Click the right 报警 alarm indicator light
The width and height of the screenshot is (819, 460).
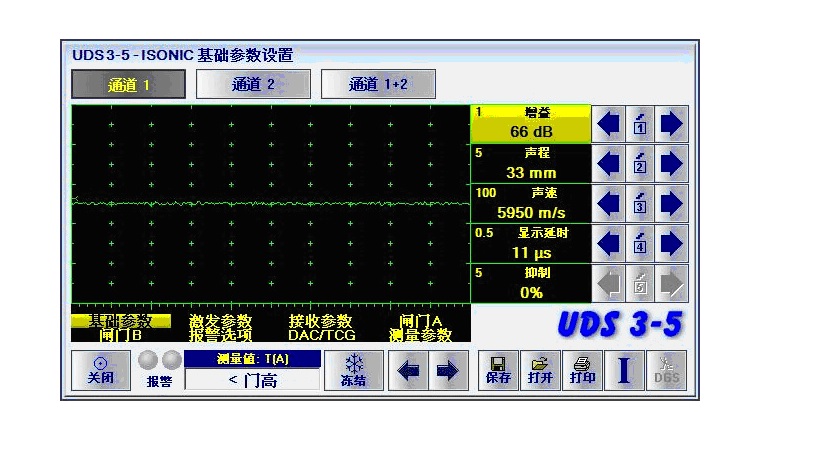click(172, 360)
